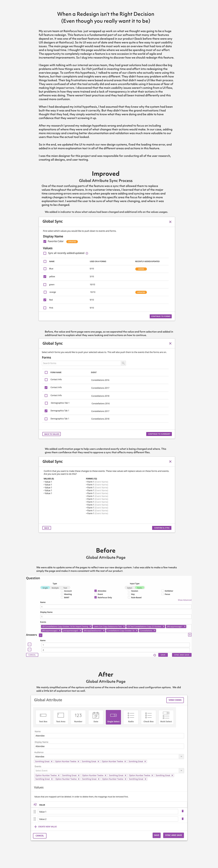
Task: Click the Search forms input field
Action: click(x=81, y=363)
